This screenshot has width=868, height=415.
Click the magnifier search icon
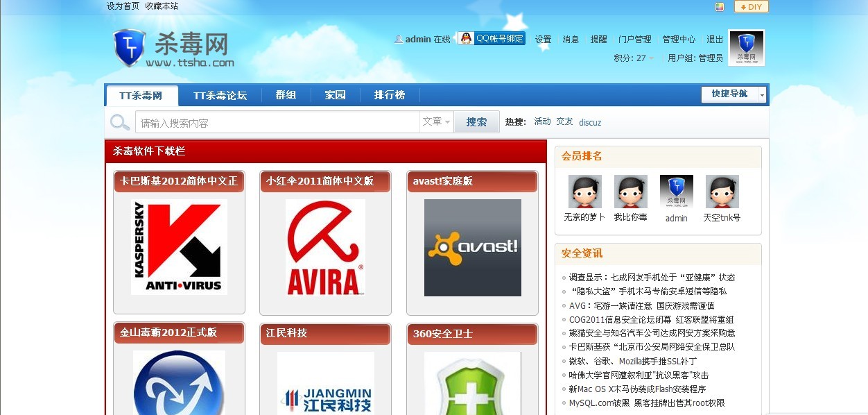coord(120,123)
